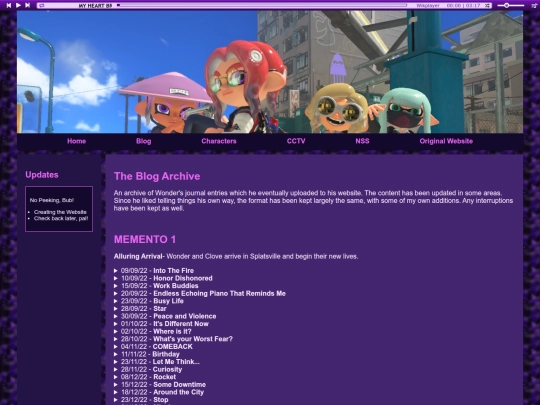Viewport: 540px width, 405px height.
Task: Expand the COMEBACK entry
Action: [153, 346]
